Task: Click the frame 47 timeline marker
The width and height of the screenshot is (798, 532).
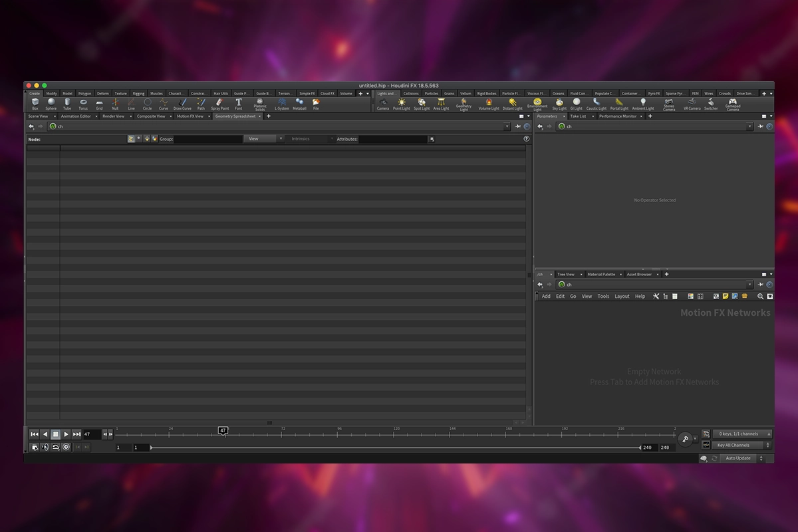Action: coord(223,431)
